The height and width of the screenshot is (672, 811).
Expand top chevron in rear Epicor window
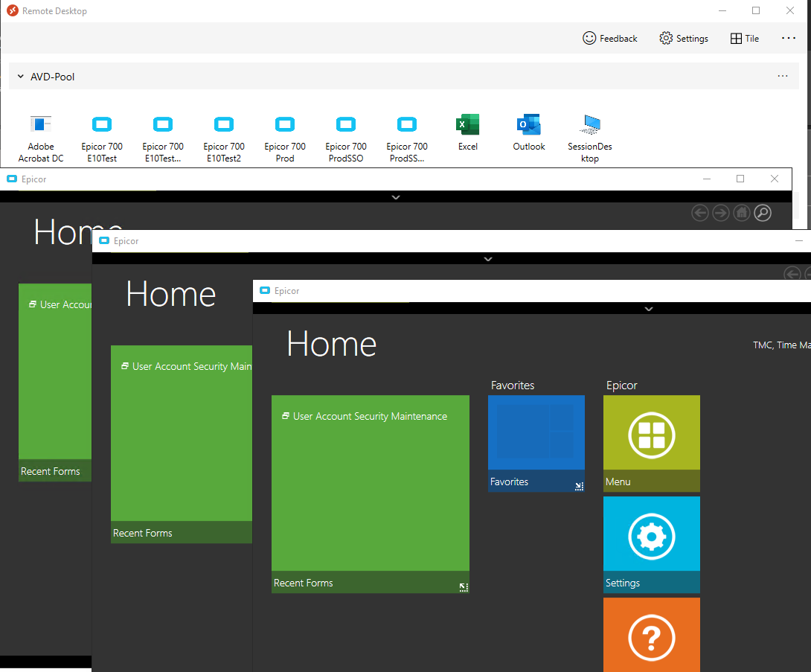[x=396, y=197]
